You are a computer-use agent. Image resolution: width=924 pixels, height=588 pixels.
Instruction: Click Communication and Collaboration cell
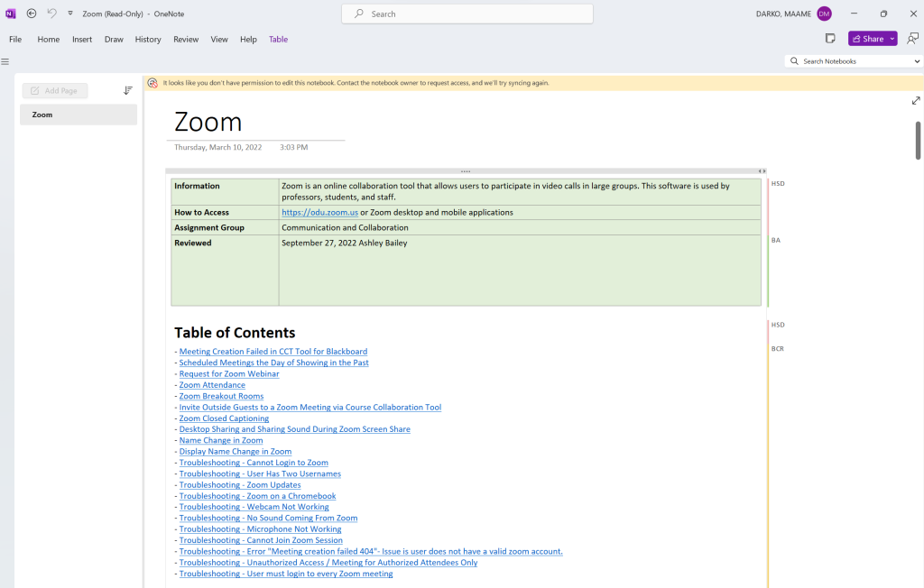(520, 228)
